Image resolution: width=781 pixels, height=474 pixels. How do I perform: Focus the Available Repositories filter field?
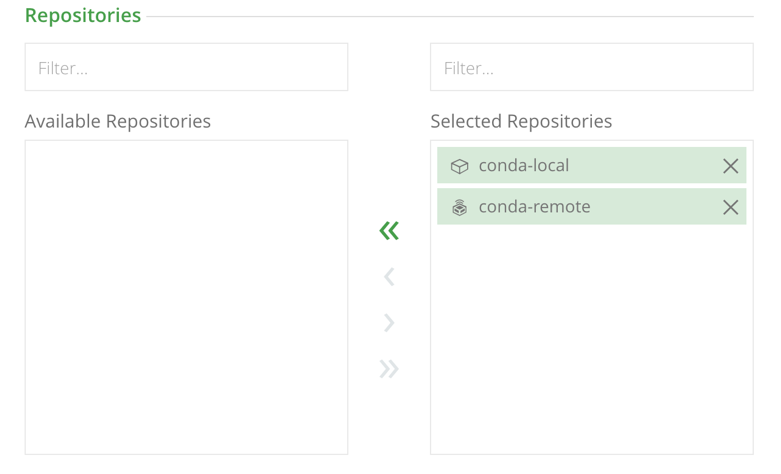(x=186, y=68)
